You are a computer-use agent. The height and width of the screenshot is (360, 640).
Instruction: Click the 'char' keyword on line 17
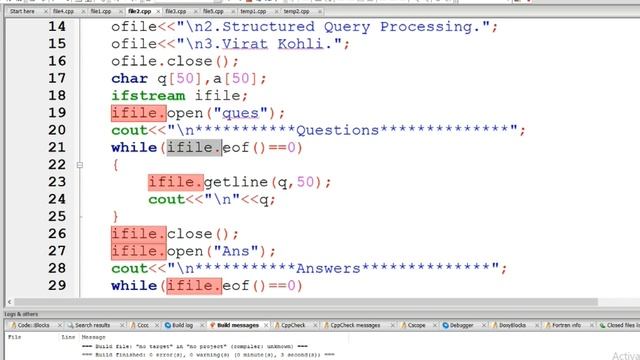coord(129,78)
